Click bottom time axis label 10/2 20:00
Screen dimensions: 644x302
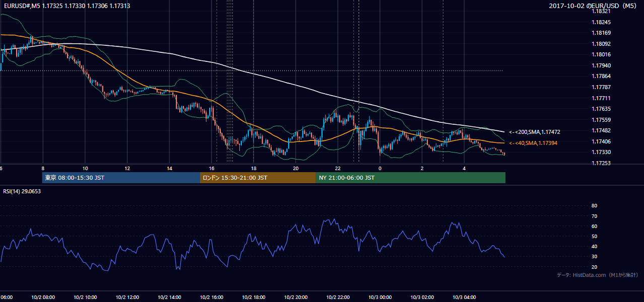tap(296, 297)
